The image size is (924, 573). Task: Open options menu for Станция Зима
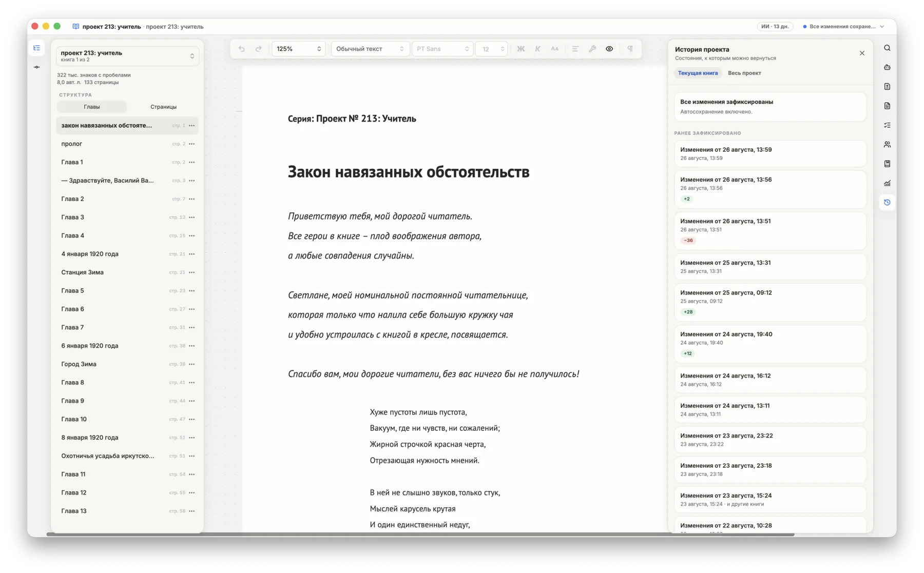192,272
